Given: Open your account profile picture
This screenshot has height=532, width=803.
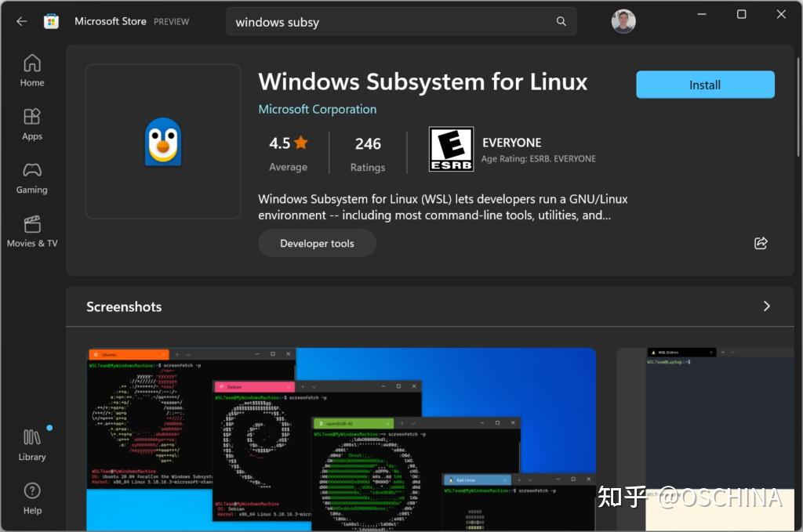Looking at the screenshot, I should (x=623, y=21).
